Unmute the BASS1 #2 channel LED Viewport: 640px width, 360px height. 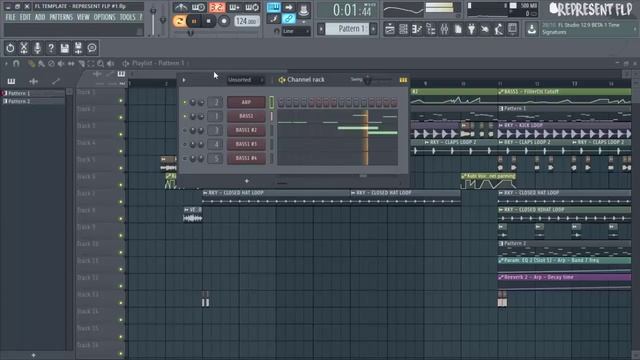pyautogui.click(x=184, y=131)
